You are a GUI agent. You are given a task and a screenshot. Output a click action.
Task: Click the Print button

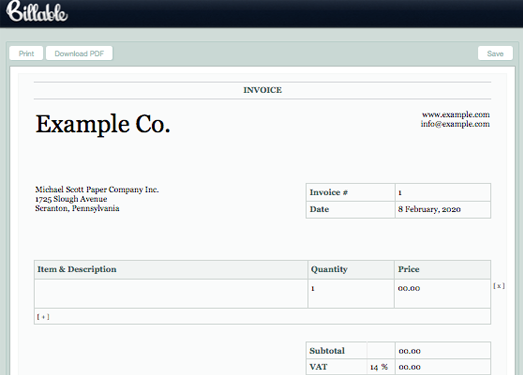26,53
